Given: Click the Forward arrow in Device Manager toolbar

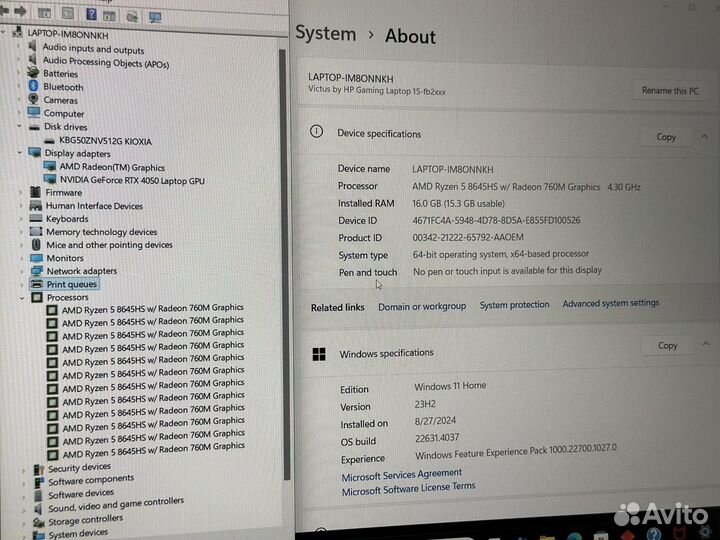Looking at the screenshot, I should point(20,11).
